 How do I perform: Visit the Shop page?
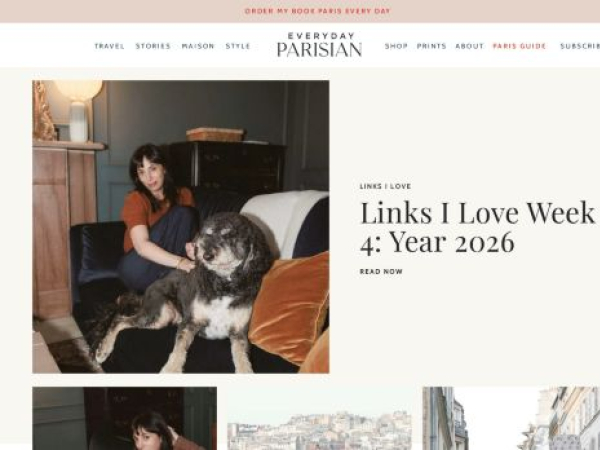[396, 46]
